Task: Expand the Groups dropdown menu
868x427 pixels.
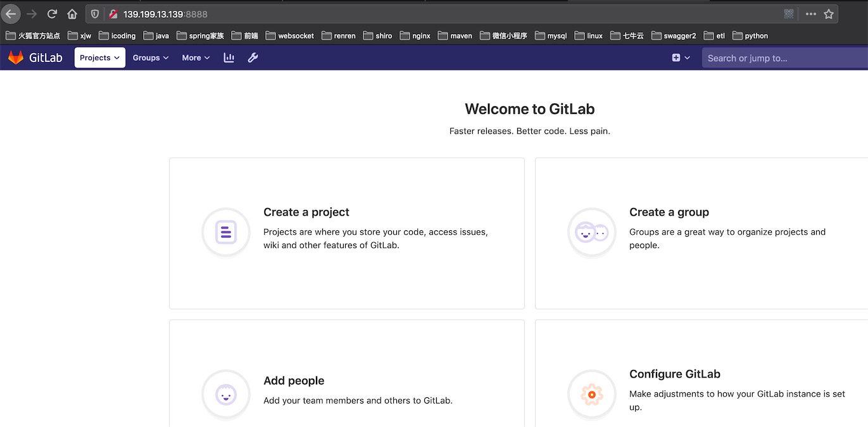Action: [x=151, y=58]
